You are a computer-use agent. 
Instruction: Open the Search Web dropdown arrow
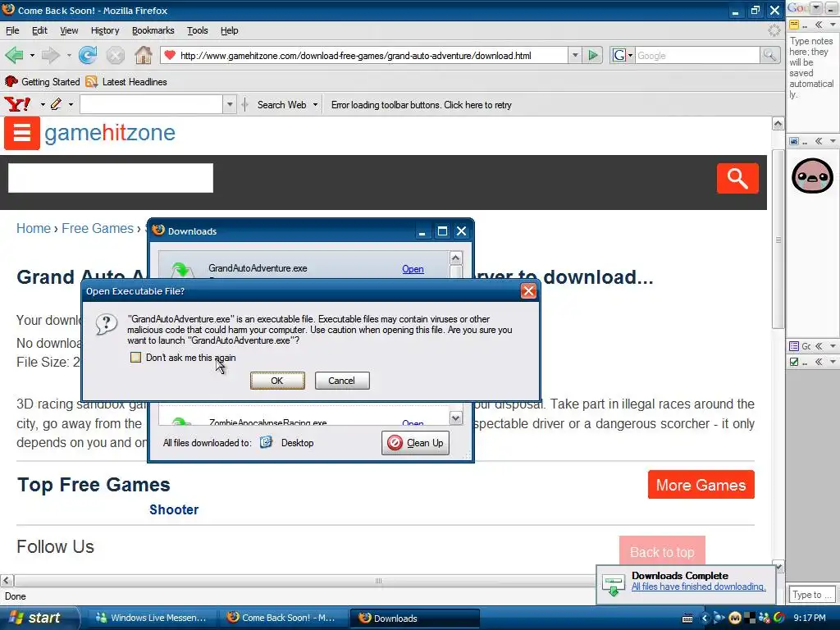tap(315, 104)
